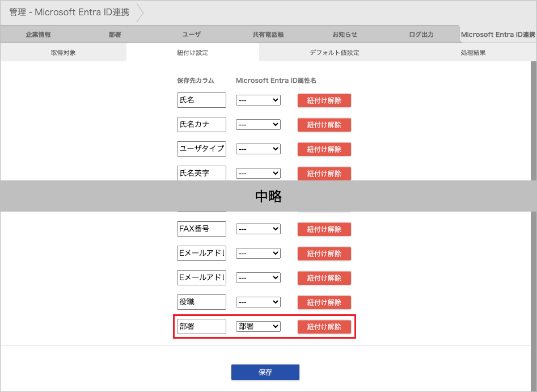Expand the attribute dropdown for FAX番号
Viewport: 537px width, 392px height.
(258, 229)
